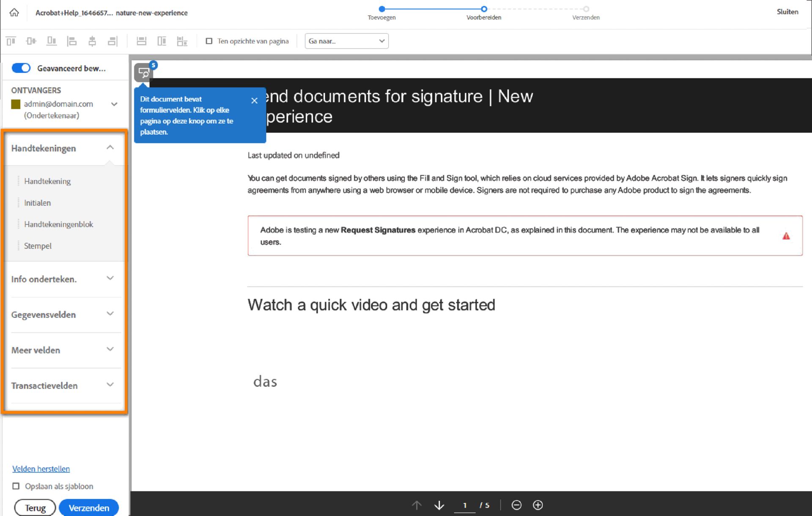Image resolution: width=812 pixels, height=516 pixels.
Task: Open the Ga naar dropdown
Action: click(x=346, y=41)
